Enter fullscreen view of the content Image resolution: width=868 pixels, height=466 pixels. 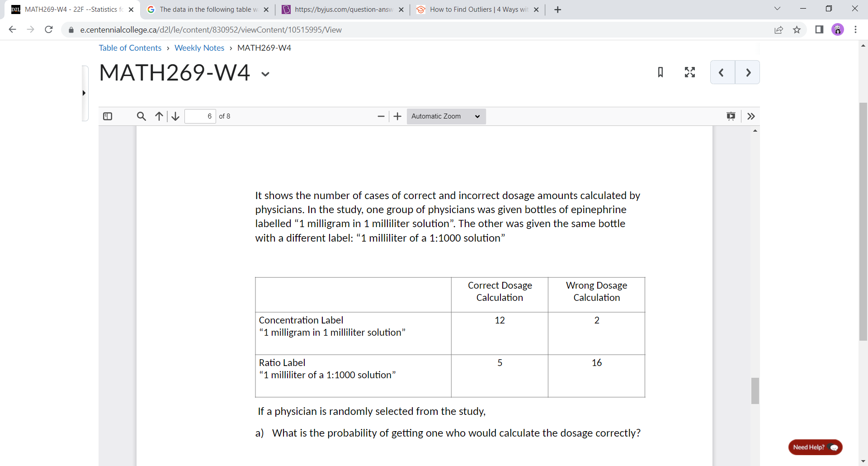(x=689, y=72)
